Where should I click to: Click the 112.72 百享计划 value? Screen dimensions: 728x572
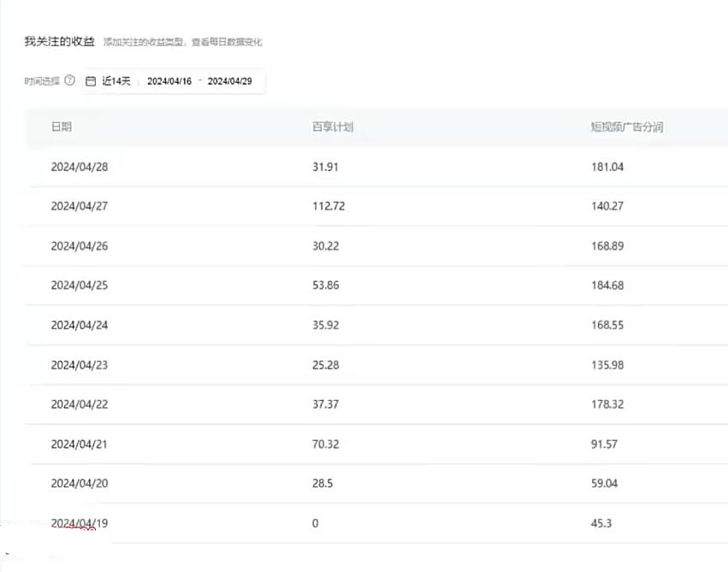pyautogui.click(x=328, y=206)
